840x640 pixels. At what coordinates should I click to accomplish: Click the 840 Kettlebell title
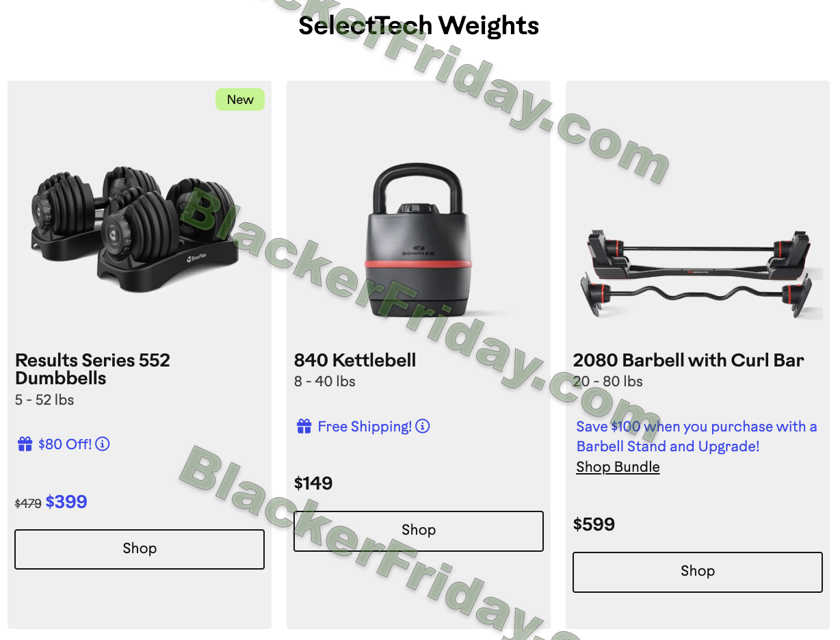[x=355, y=360]
